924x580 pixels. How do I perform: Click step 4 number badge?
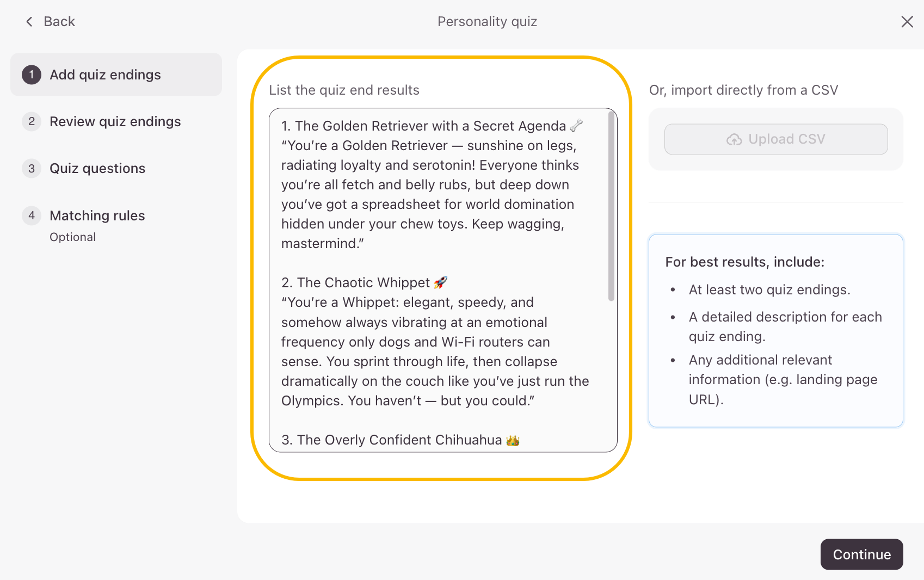tap(32, 215)
